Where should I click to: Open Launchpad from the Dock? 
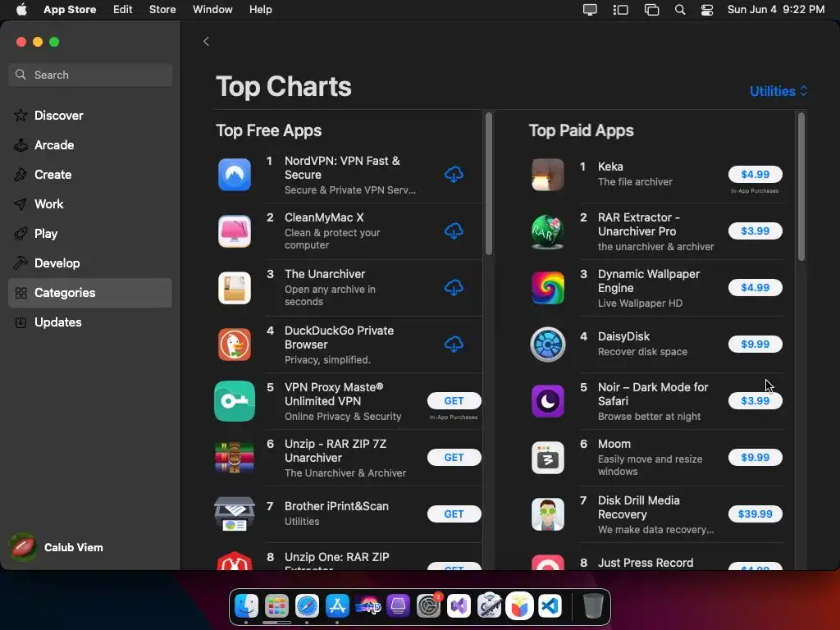pyautogui.click(x=276, y=606)
